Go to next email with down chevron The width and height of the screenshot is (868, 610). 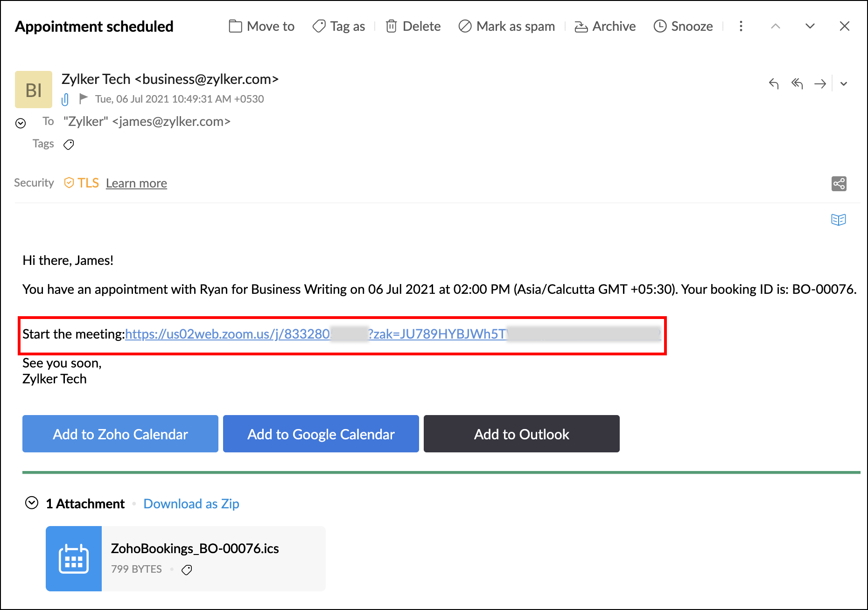tap(810, 26)
